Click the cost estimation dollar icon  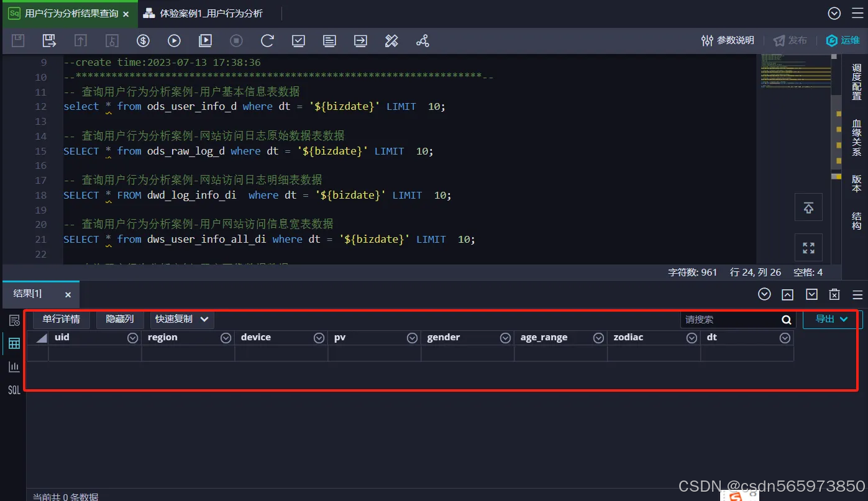coord(143,40)
